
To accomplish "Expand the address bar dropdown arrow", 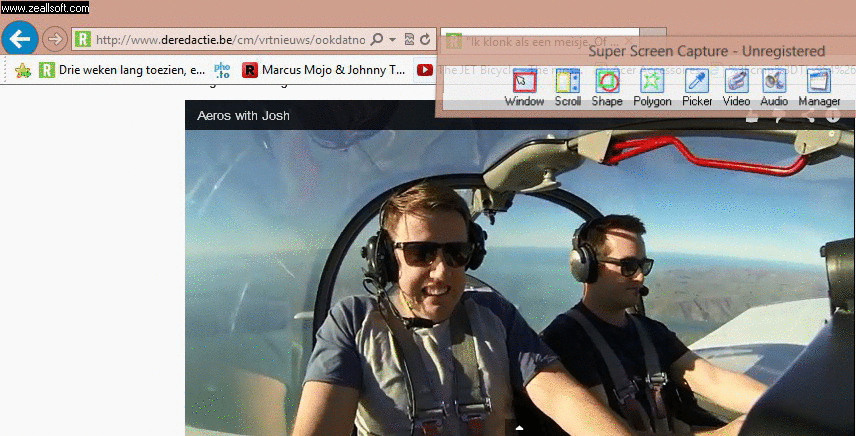I will point(393,40).
